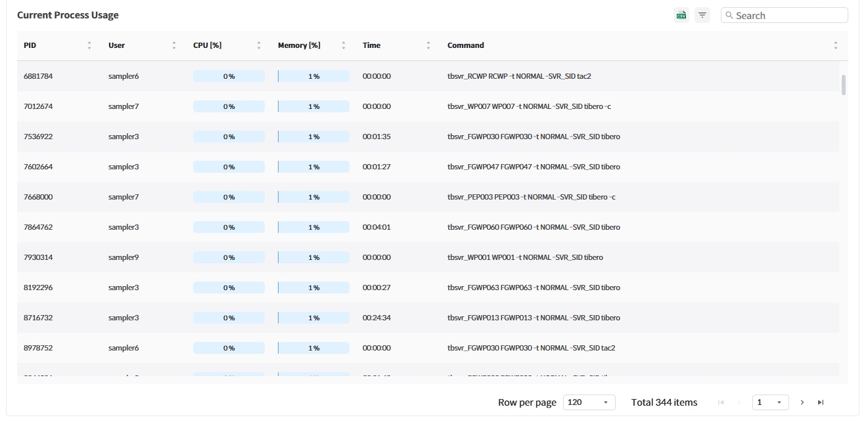
Task: Click the Command column header
Action: point(465,45)
